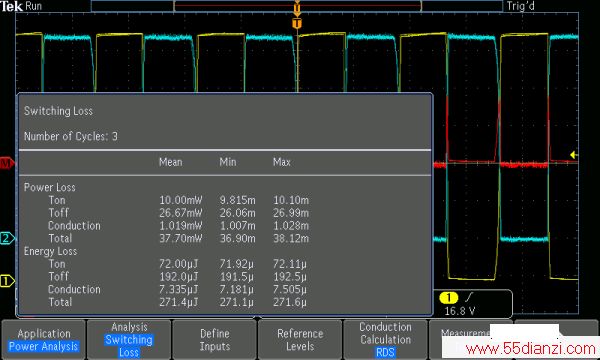
Task: Click the channel 1 trigger source badge
Action: point(448,297)
